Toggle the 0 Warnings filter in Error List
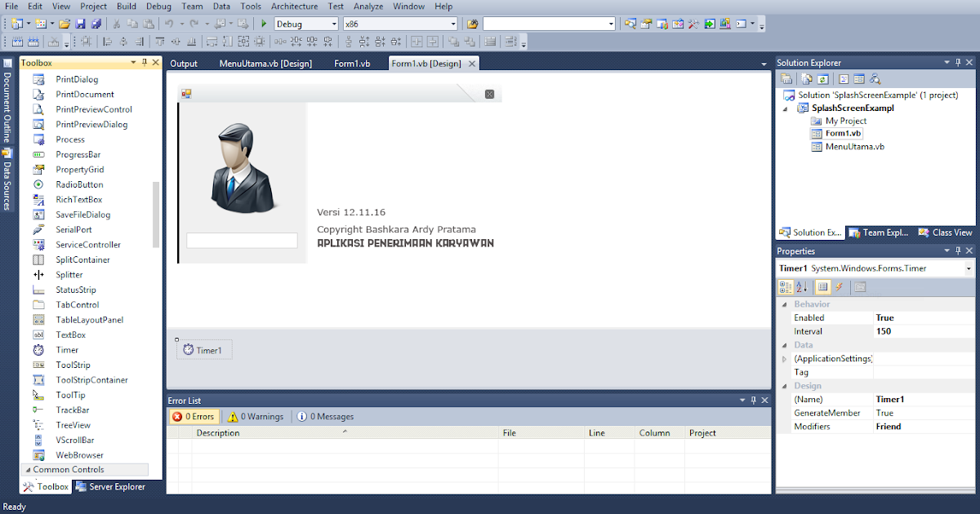The width and height of the screenshot is (980, 514). pos(254,416)
